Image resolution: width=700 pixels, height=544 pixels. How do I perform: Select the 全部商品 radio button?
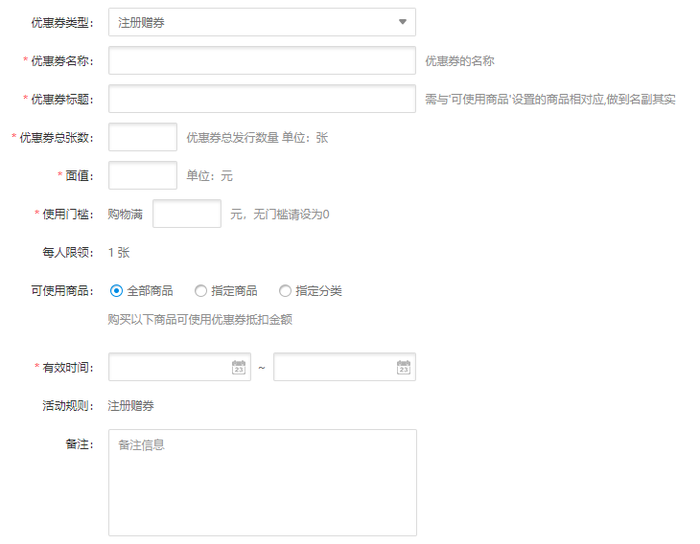coord(116,291)
